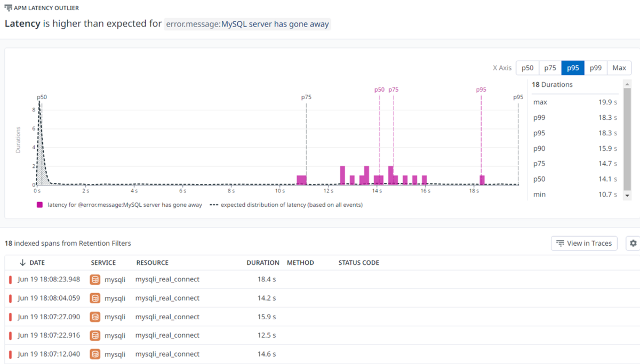The image size is (640, 364).
Task: Click mysqli database icon in 18:08:23.948 row
Action: click(x=95, y=279)
